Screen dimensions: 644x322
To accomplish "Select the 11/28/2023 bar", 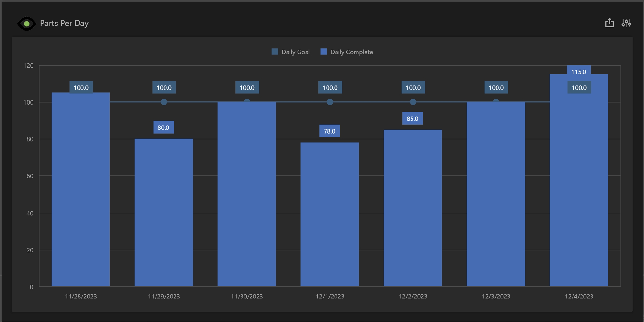I will (80, 193).
